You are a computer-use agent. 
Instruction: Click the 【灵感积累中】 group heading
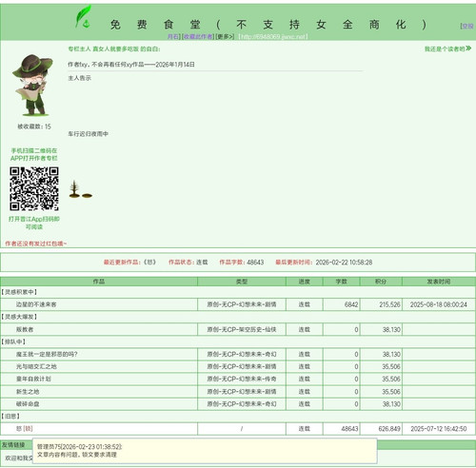[x=19, y=292]
